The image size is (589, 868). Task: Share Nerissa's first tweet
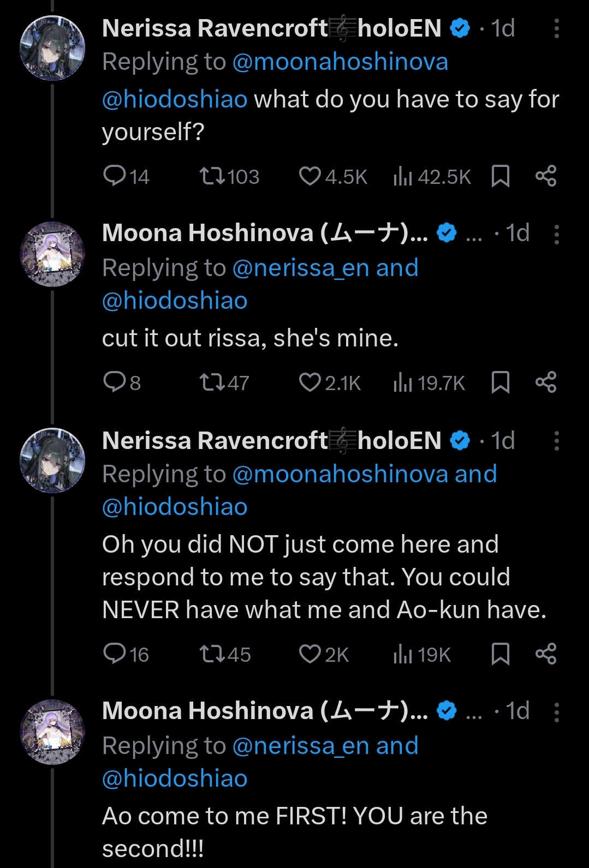tap(546, 176)
